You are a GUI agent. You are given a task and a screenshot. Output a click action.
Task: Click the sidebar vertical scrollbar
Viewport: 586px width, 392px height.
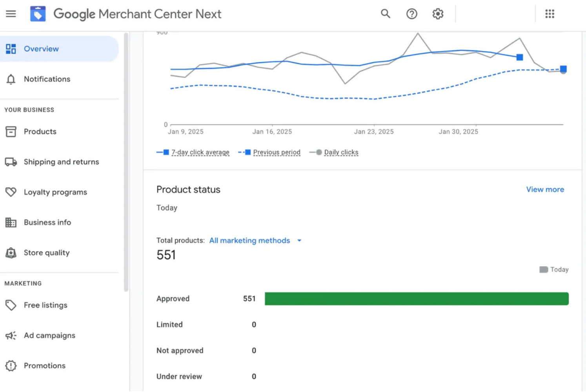126,162
